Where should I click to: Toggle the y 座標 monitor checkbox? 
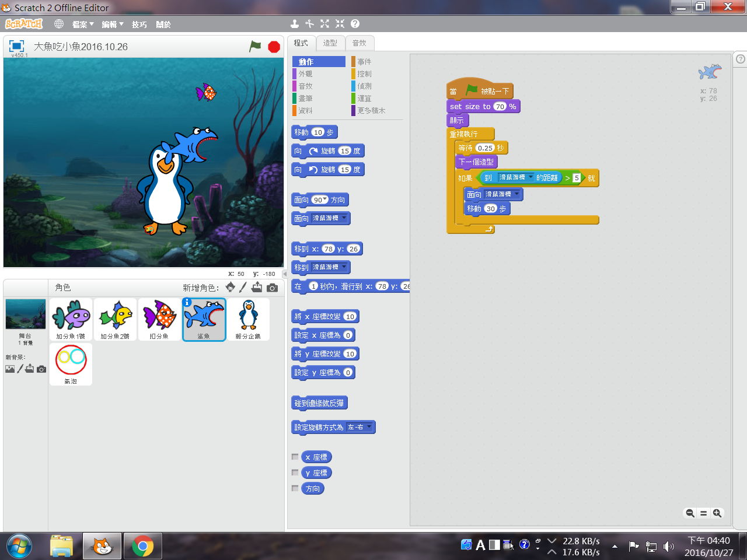click(295, 473)
